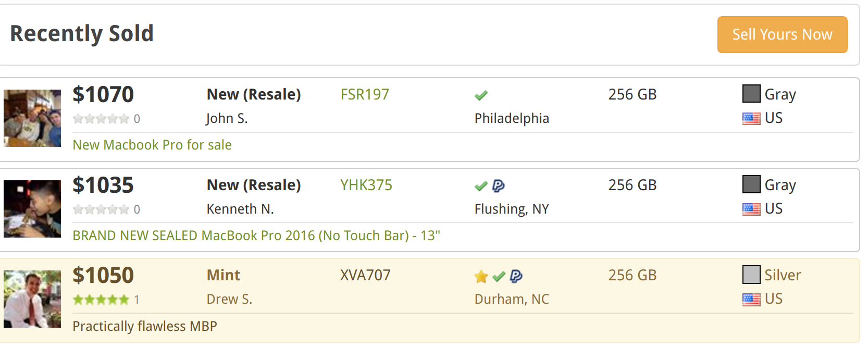Screen dimensions: 868x347
Task: Click the green checkmark in Flushing, NY listing
Action: [481, 186]
